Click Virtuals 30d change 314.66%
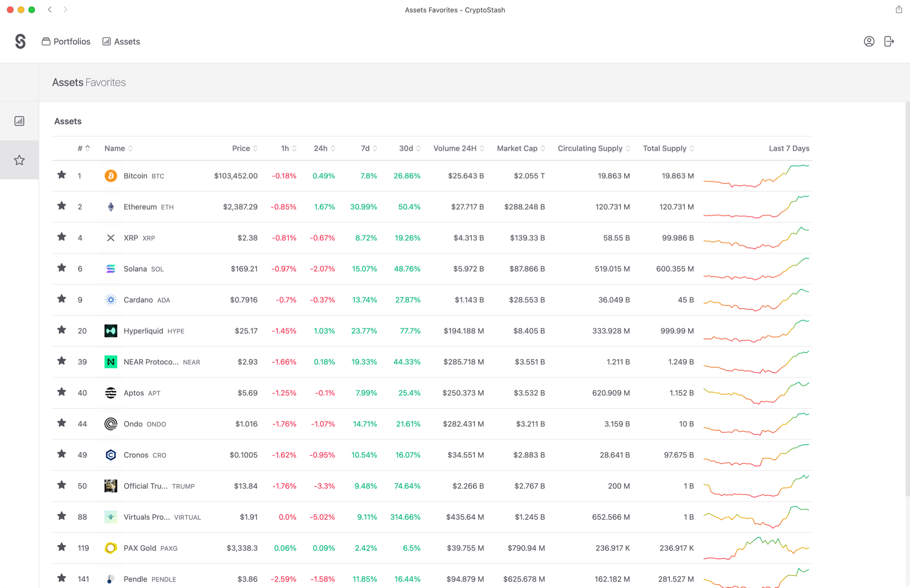 (405, 517)
